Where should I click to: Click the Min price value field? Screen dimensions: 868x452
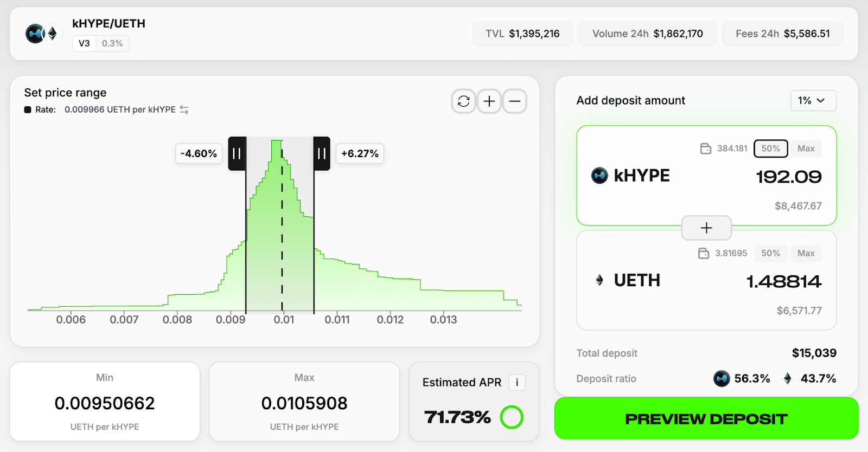(105, 403)
